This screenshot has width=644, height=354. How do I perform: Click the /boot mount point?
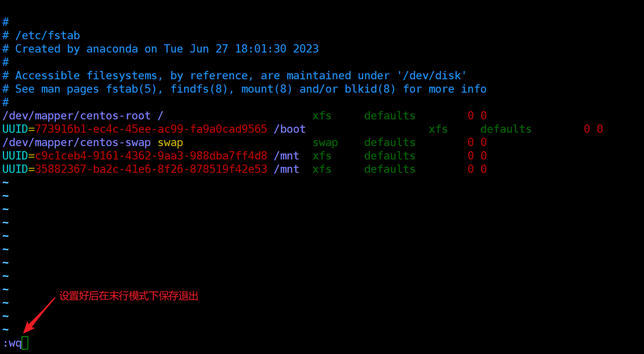click(x=290, y=129)
